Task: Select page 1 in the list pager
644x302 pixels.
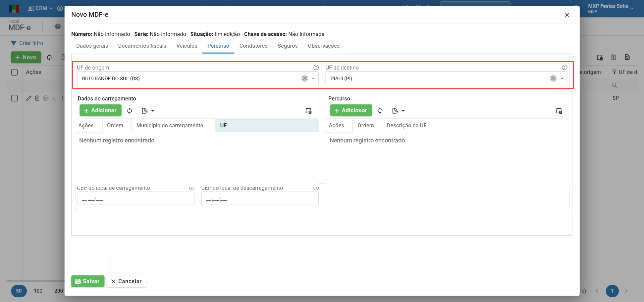Action: click(x=612, y=291)
